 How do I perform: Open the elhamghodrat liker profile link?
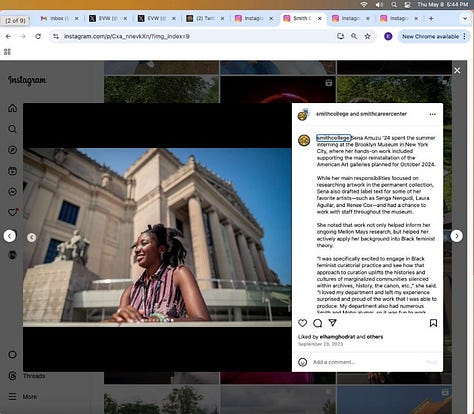click(337, 337)
